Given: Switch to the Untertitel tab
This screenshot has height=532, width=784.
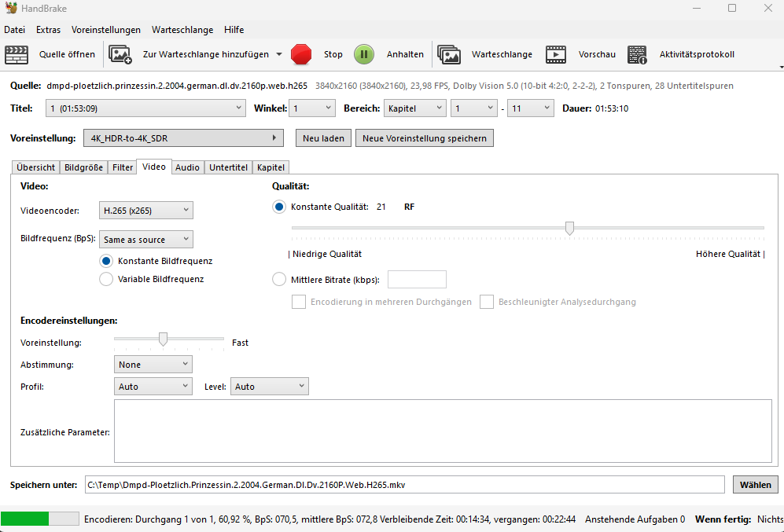Looking at the screenshot, I should 229,167.
